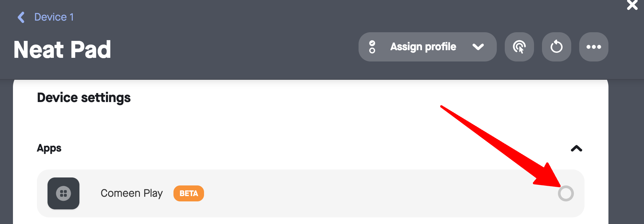The height and width of the screenshot is (224, 644).
Task: Select the Comeen Play app name
Action: [132, 193]
